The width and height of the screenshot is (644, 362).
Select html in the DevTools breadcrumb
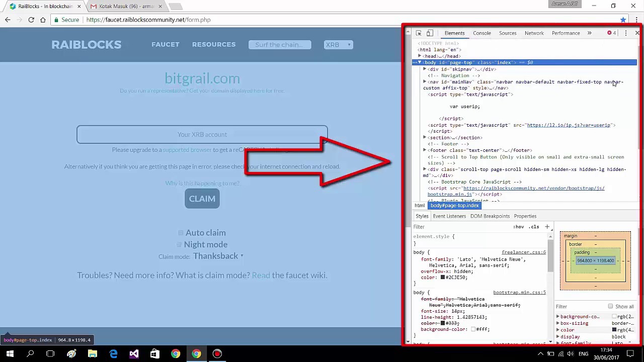coord(420,206)
